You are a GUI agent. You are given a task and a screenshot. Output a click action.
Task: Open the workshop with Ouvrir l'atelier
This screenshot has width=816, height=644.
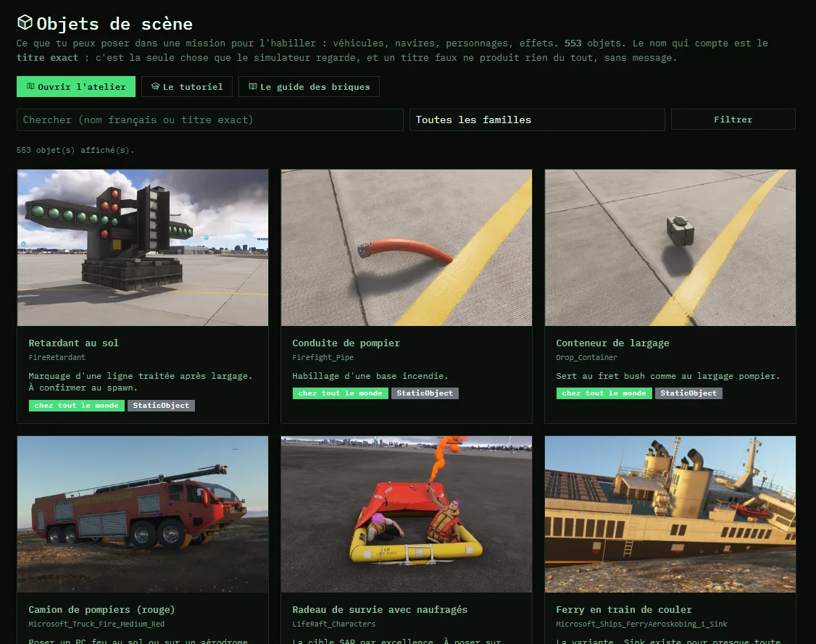76,87
